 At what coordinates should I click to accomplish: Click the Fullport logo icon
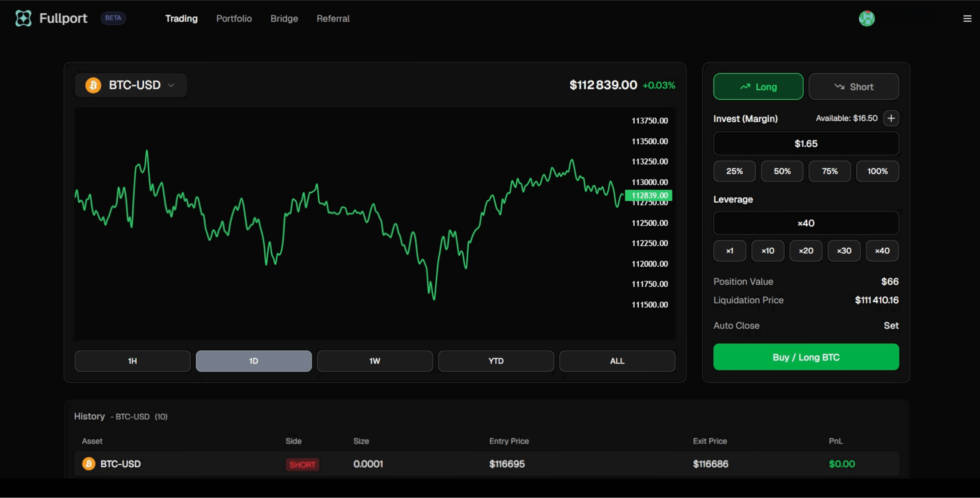[x=23, y=18]
